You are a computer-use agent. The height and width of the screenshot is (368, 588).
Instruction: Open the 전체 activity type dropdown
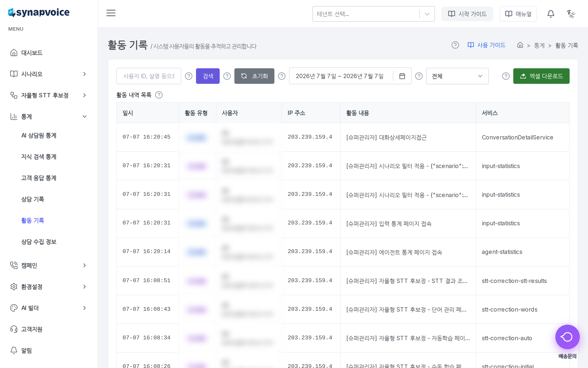(x=457, y=76)
